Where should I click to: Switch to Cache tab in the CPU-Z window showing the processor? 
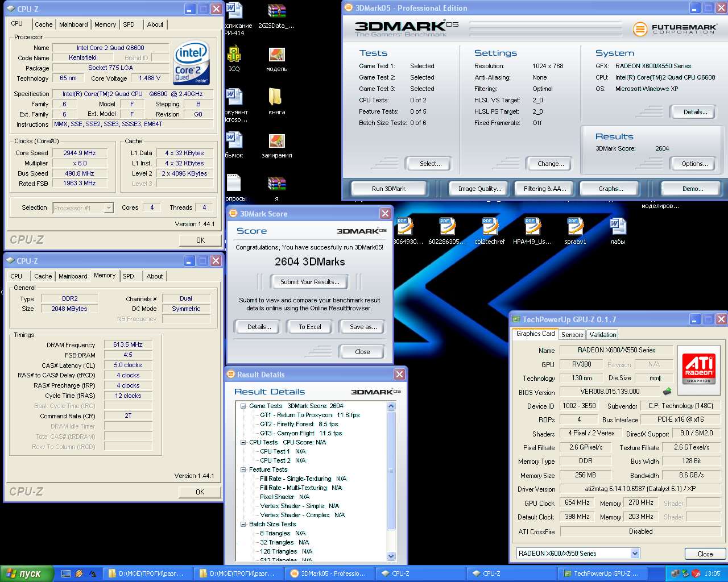(x=43, y=24)
